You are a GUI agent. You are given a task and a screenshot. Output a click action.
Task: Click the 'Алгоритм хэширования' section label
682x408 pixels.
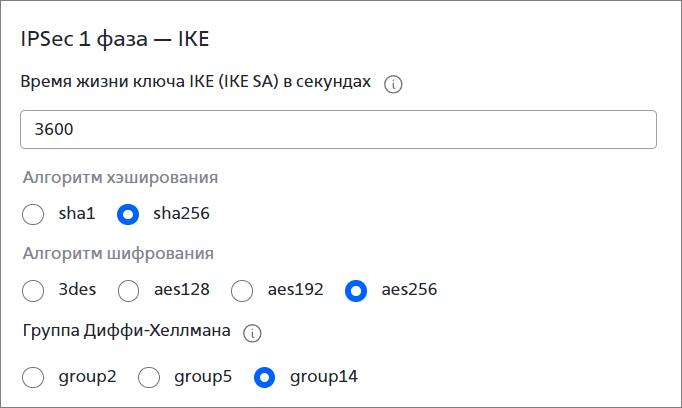point(120,177)
